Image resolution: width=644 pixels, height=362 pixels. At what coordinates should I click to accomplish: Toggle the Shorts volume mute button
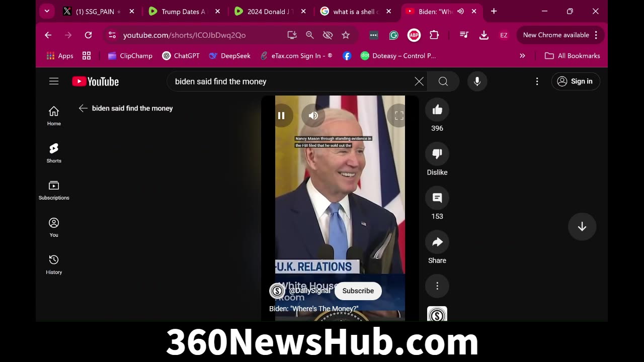pos(313,116)
